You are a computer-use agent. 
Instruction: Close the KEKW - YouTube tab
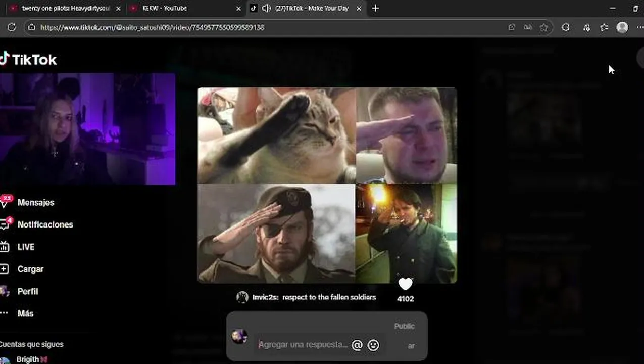pos(239,9)
